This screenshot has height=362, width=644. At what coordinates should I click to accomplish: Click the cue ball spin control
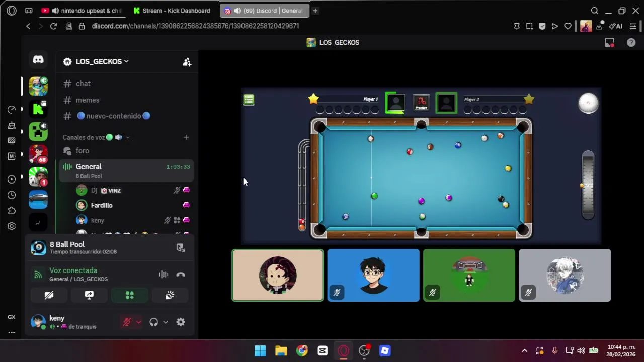tap(588, 103)
